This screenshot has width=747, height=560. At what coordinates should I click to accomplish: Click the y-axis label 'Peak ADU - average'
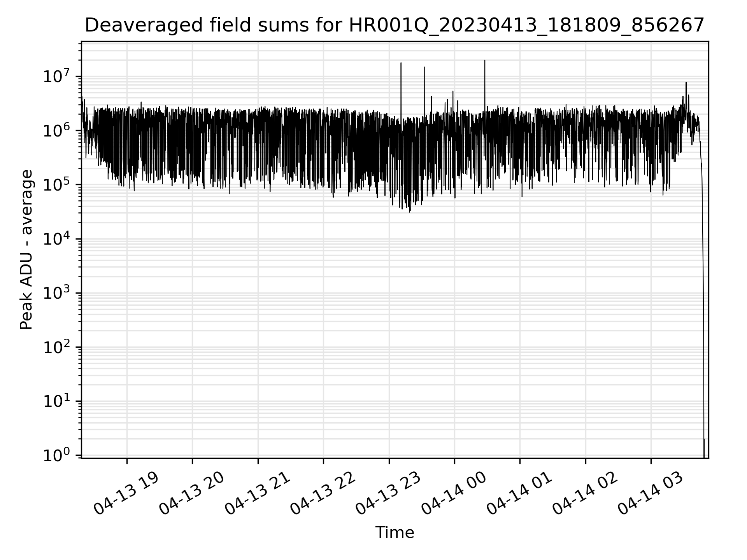(26, 250)
